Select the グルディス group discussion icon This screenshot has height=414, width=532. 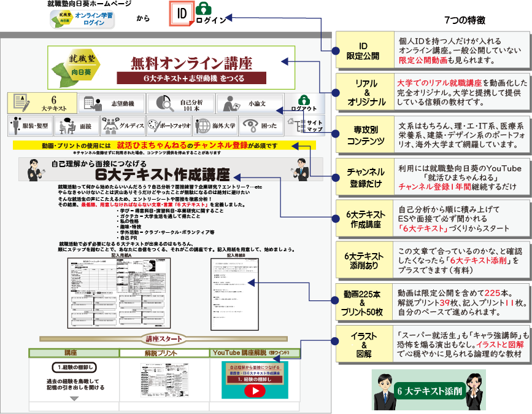click(123, 126)
